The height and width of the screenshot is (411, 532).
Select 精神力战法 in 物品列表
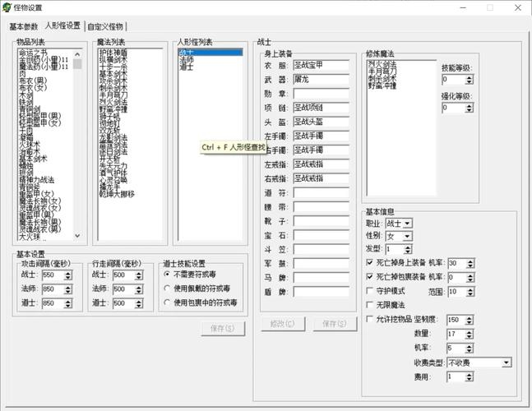[36, 180]
